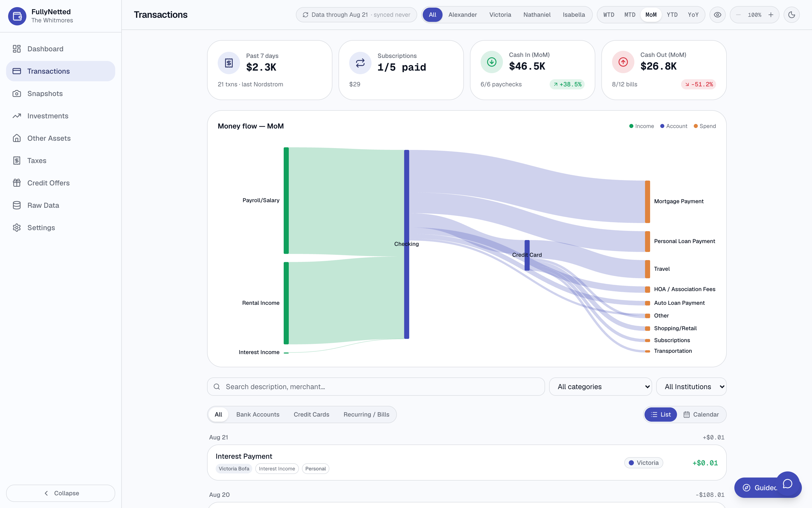The image size is (812, 508).
Task: Open Raw Data database item
Action: [x=60, y=205]
